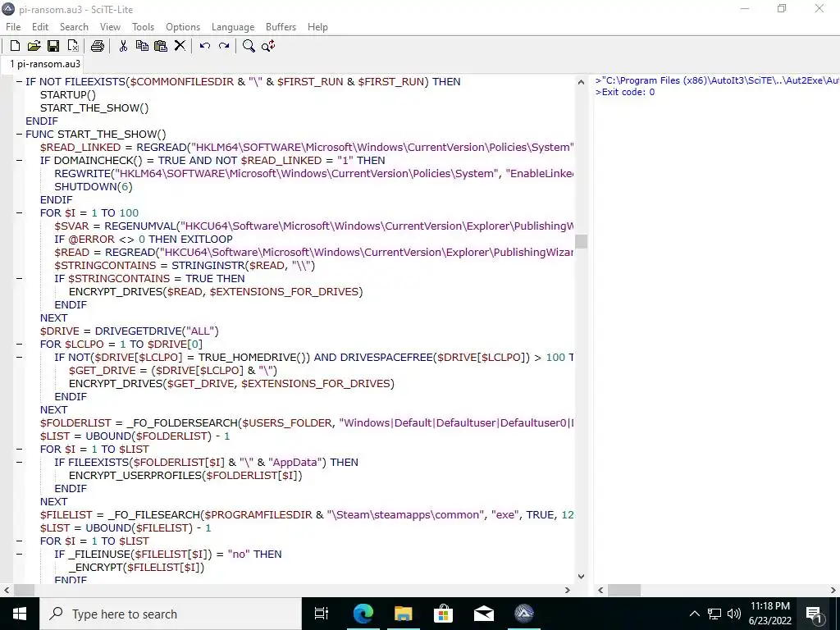Click the _ENCRYPT($FILELIST[$I]) line
Viewport: 840px width, 630px height.
click(137, 568)
